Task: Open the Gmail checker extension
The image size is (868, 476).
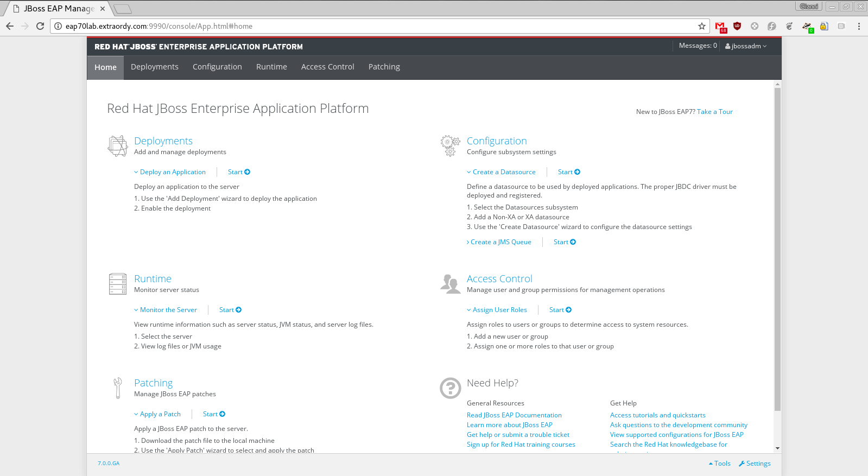Action: (x=720, y=27)
